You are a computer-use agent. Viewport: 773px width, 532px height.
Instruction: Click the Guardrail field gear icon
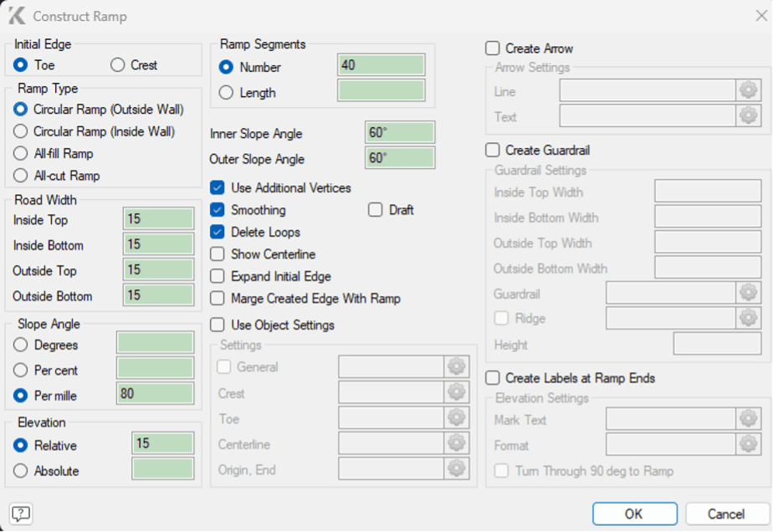pos(747,292)
